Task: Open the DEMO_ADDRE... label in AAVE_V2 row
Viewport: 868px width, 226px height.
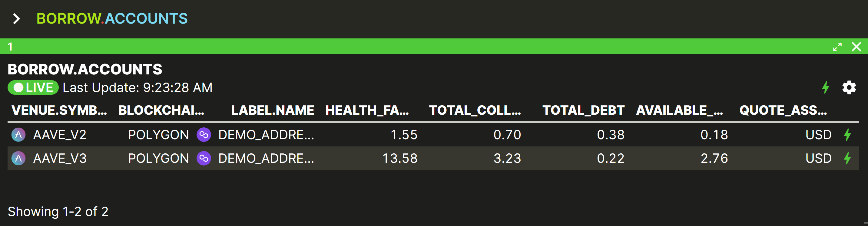Action: pos(266,135)
